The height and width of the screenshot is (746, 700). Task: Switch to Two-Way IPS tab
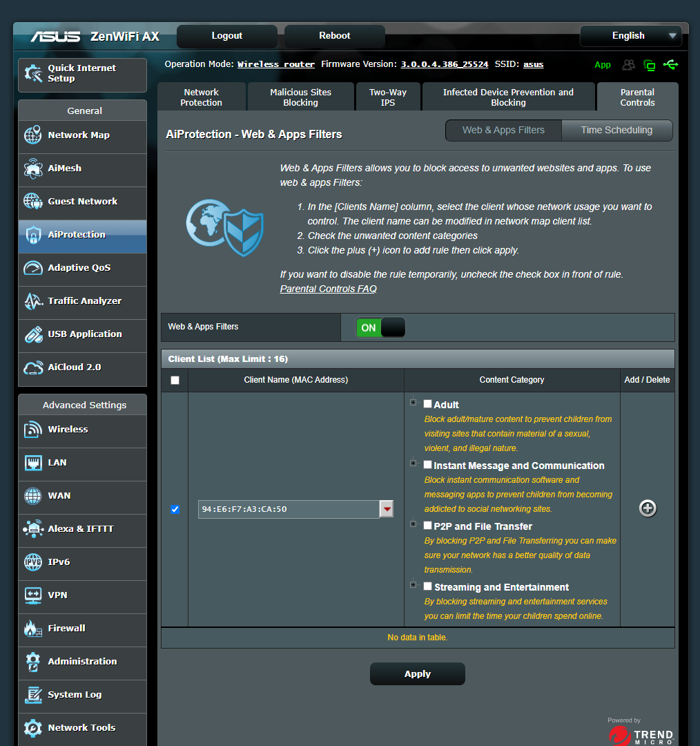[387, 97]
